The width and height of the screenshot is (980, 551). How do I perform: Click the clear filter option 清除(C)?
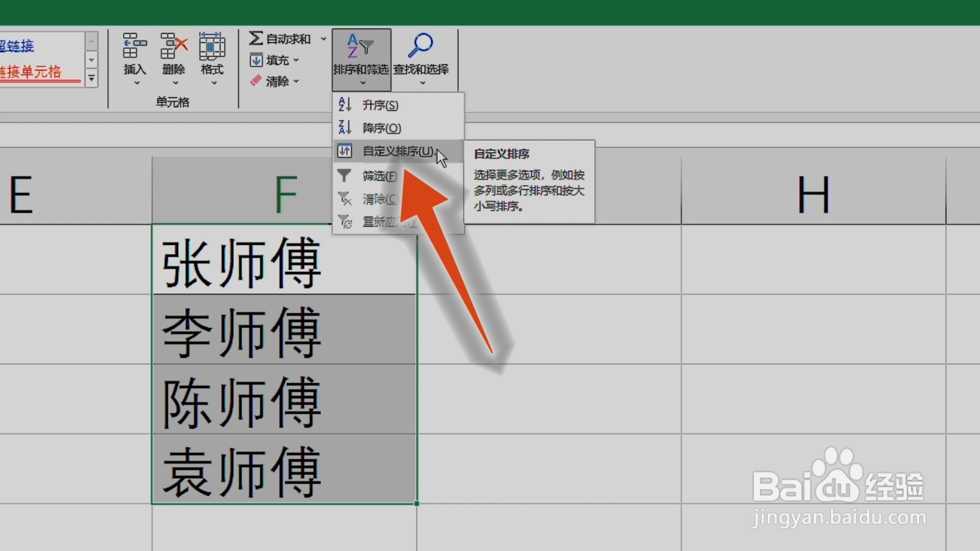coord(398,199)
